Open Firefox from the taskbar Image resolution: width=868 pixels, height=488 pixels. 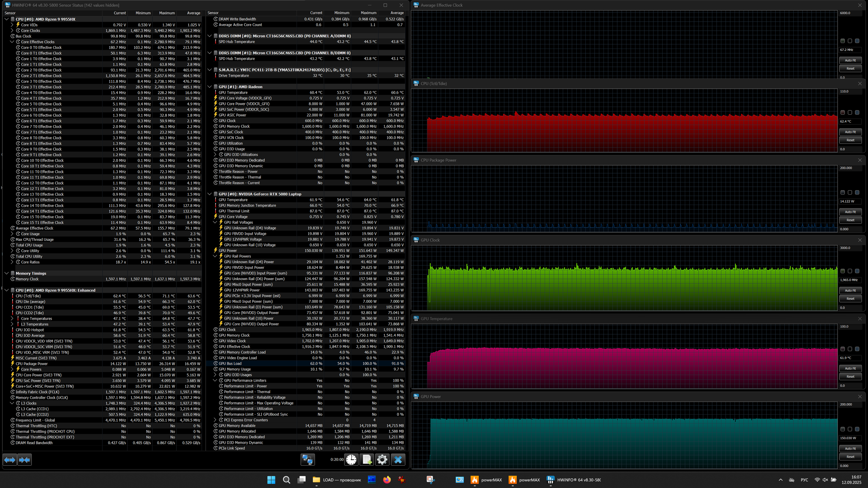pyautogui.click(x=387, y=480)
